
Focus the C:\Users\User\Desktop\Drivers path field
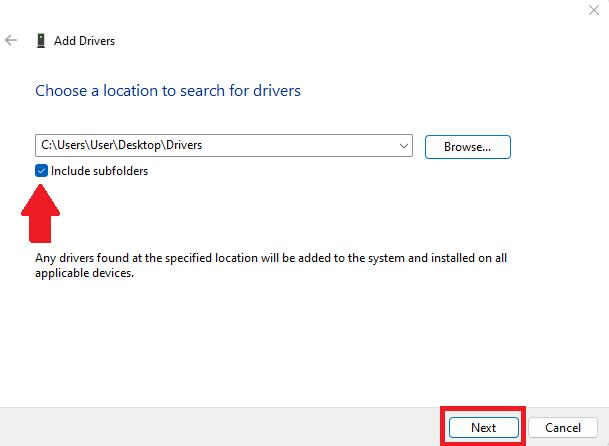224,146
